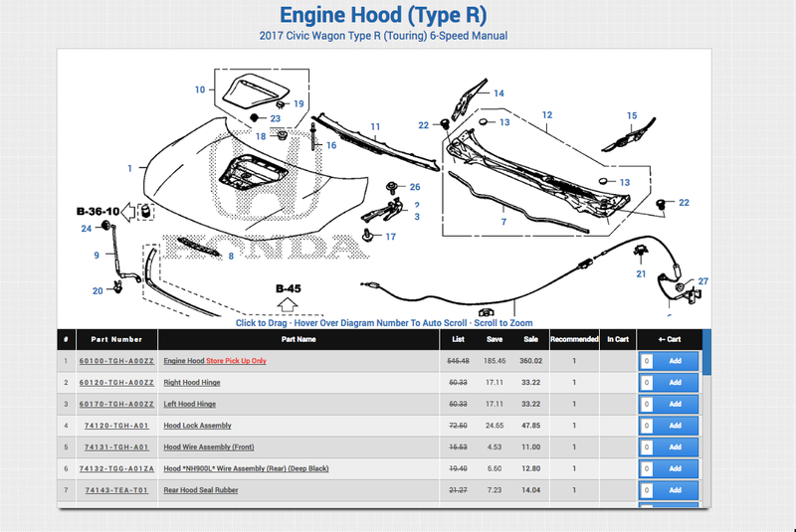The width and height of the screenshot is (796, 532).
Task: Open part number 60100-TGH-A00ZZ link
Action: pyautogui.click(x=116, y=361)
